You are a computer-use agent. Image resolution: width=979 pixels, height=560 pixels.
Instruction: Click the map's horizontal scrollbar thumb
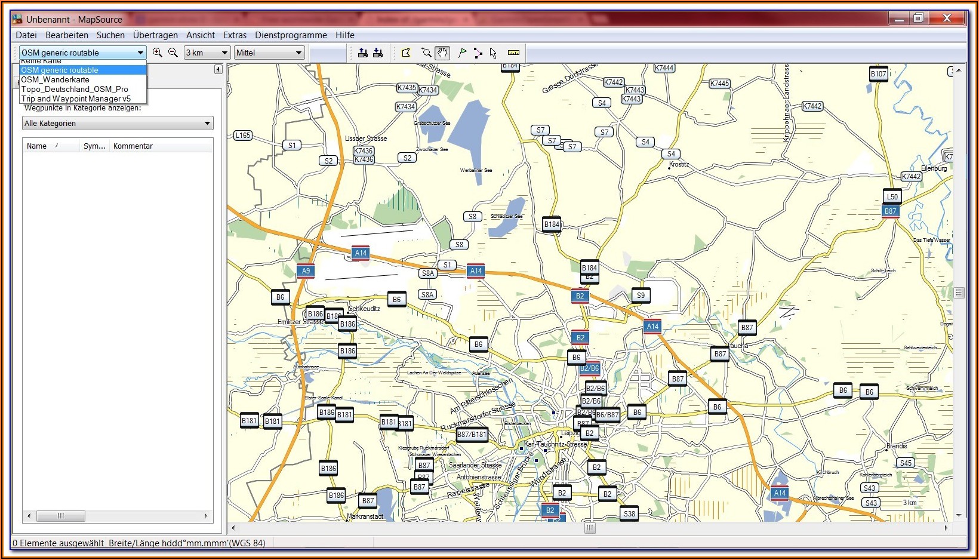(589, 528)
